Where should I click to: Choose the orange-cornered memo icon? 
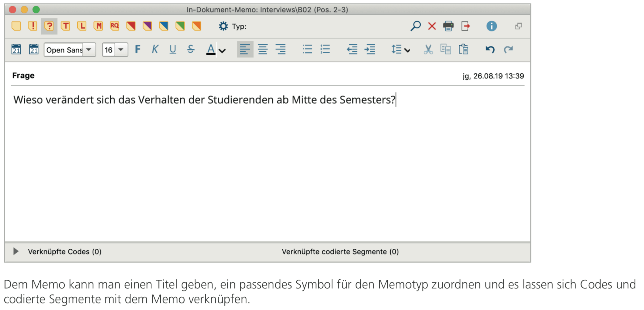(x=196, y=26)
